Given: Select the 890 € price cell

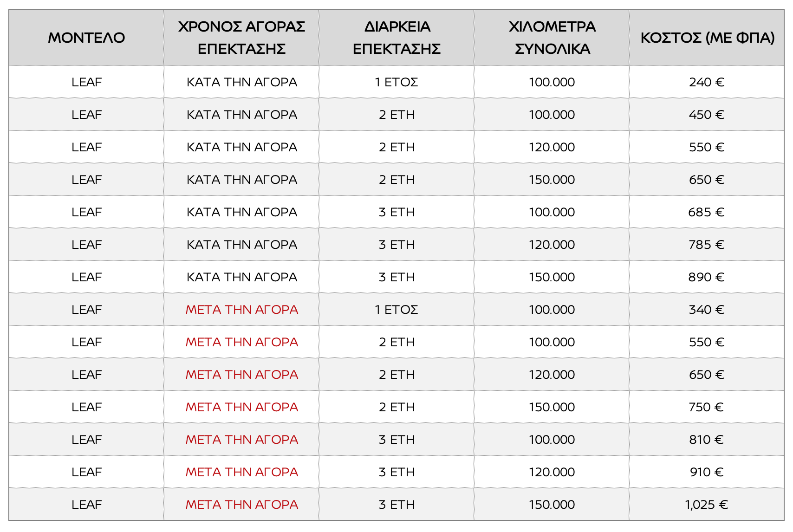Looking at the screenshot, I should pos(707,277).
